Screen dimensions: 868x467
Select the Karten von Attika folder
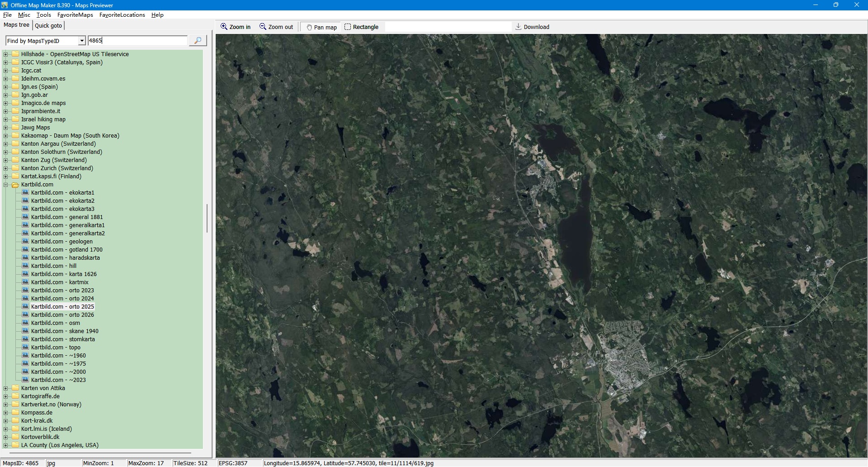pyautogui.click(x=43, y=388)
